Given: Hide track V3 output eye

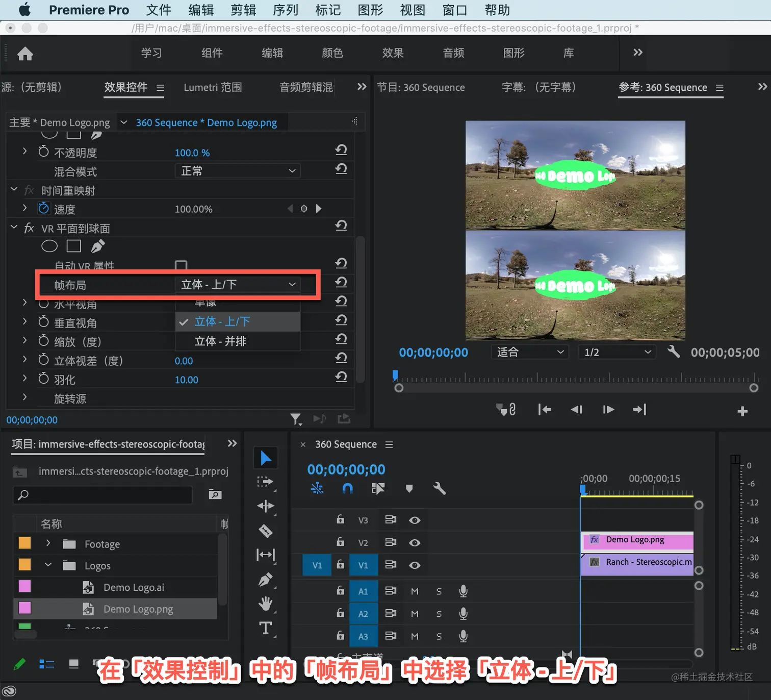Looking at the screenshot, I should (415, 520).
